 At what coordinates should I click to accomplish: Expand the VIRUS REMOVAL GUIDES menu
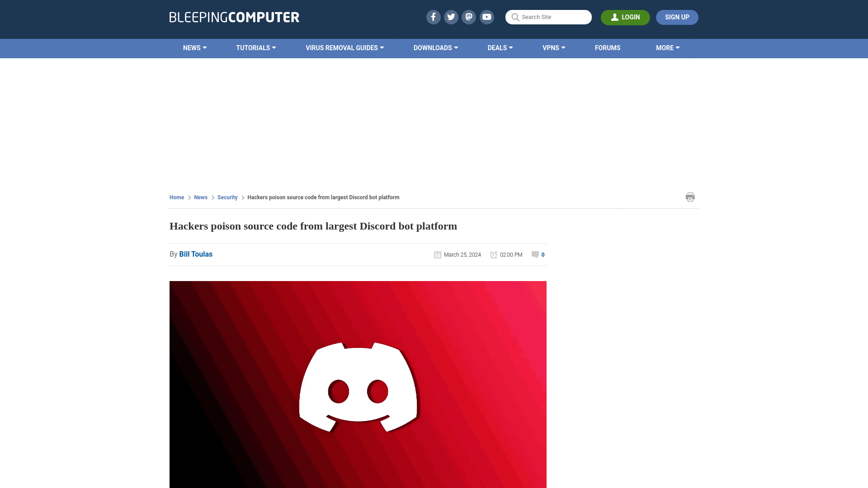click(x=344, y=47)
